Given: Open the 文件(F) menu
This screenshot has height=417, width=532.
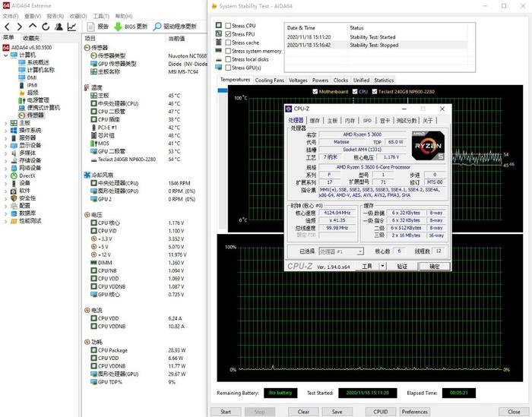Looking at the screenshot, I should click(11, 16).
